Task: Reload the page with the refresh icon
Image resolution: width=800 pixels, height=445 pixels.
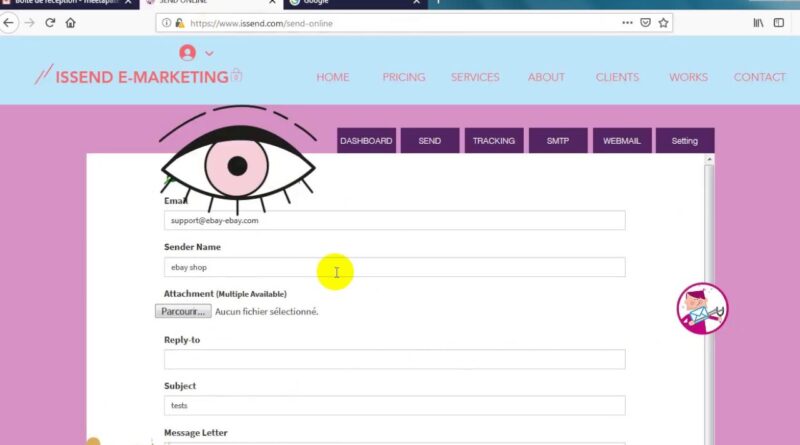Action: (50, 23)
